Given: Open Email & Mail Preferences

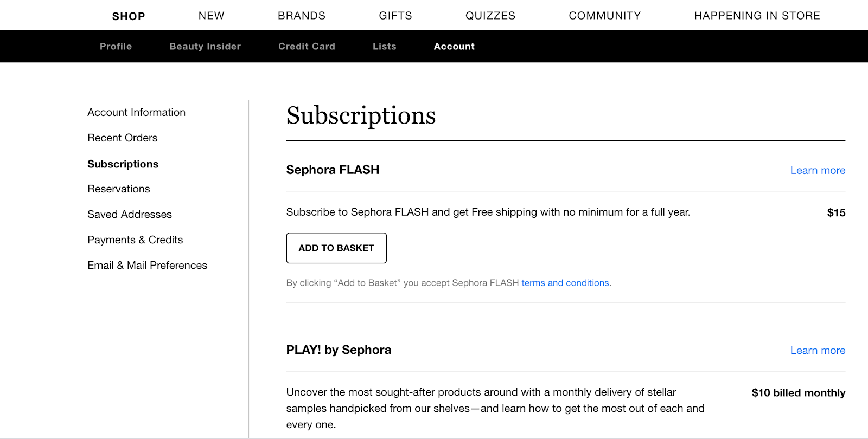Looking at the screenshot, I should 147,265.
